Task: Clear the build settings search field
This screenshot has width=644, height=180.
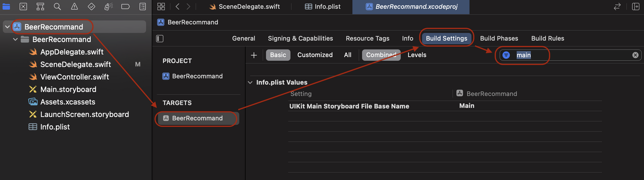Action: point(635,55)
